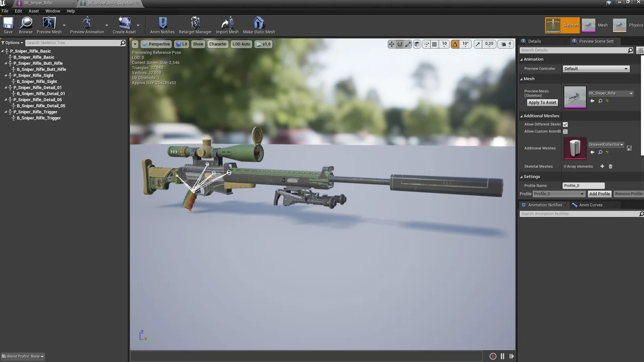Open the Retarget Manager
This screenshot has width=644, height=362.
point(195,24)
